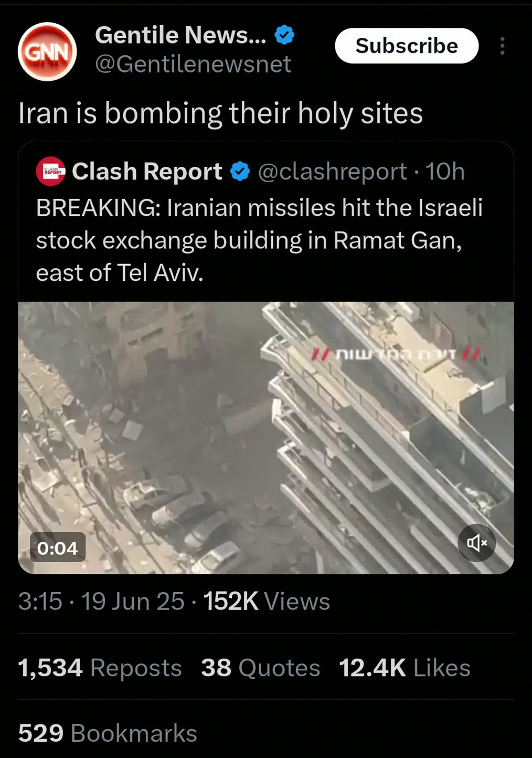Open the @Gentilenewsnet handle

[x=193, y=65]
